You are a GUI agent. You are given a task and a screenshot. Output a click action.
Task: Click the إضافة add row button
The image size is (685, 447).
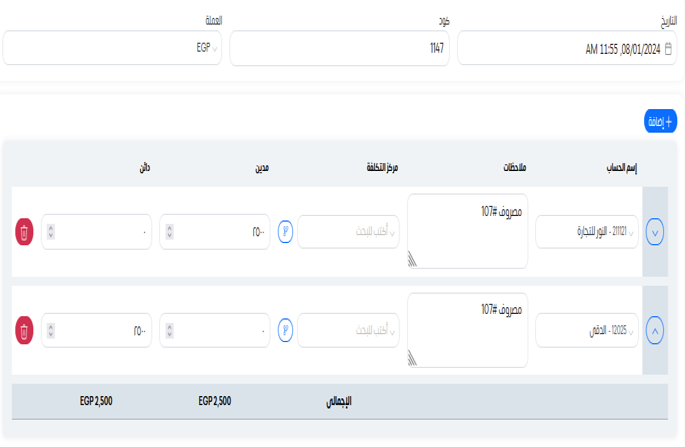pyautogui.click(x=660, y=121)
